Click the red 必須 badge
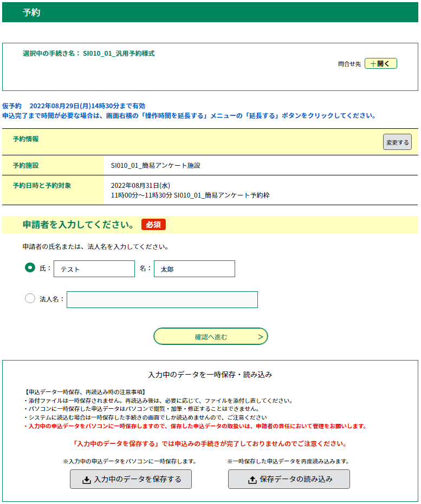This screenshot has height=504, width=421. 153,225
